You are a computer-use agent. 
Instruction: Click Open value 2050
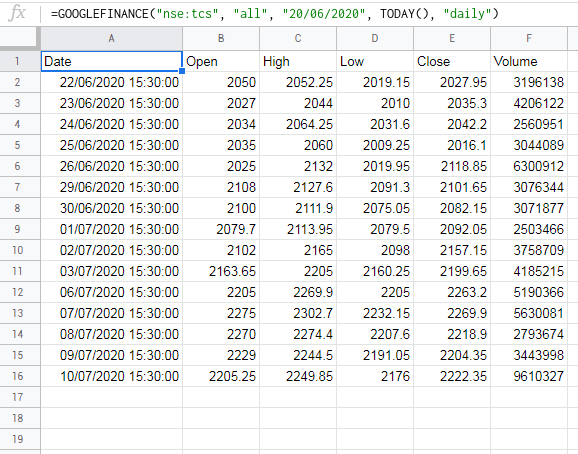221,82
